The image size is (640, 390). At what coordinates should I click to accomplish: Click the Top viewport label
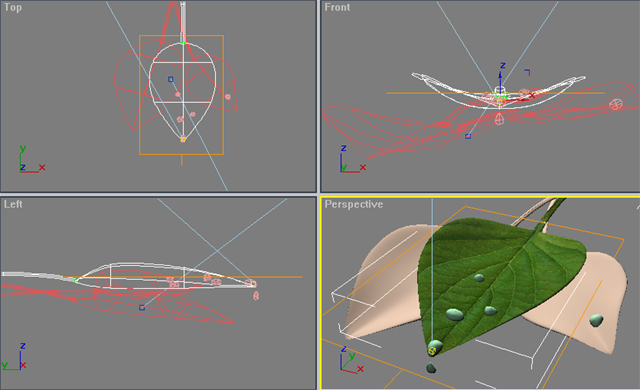tap(13, 7)
